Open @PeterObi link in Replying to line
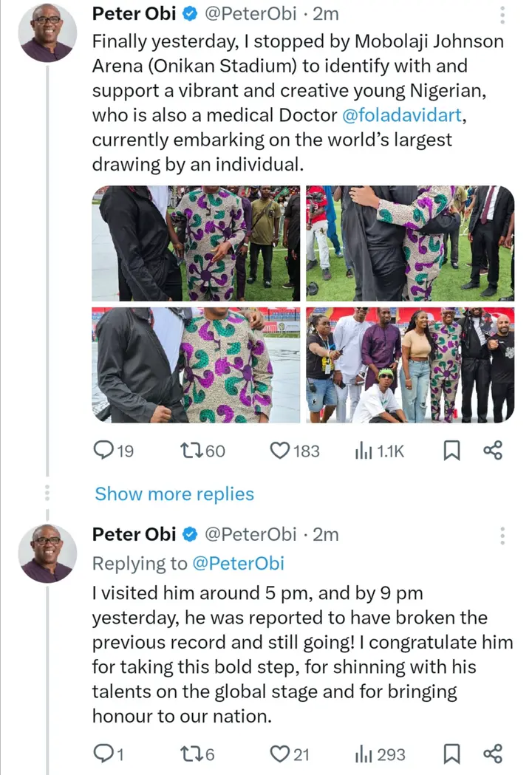532x775 pixels. coord(238,564)
